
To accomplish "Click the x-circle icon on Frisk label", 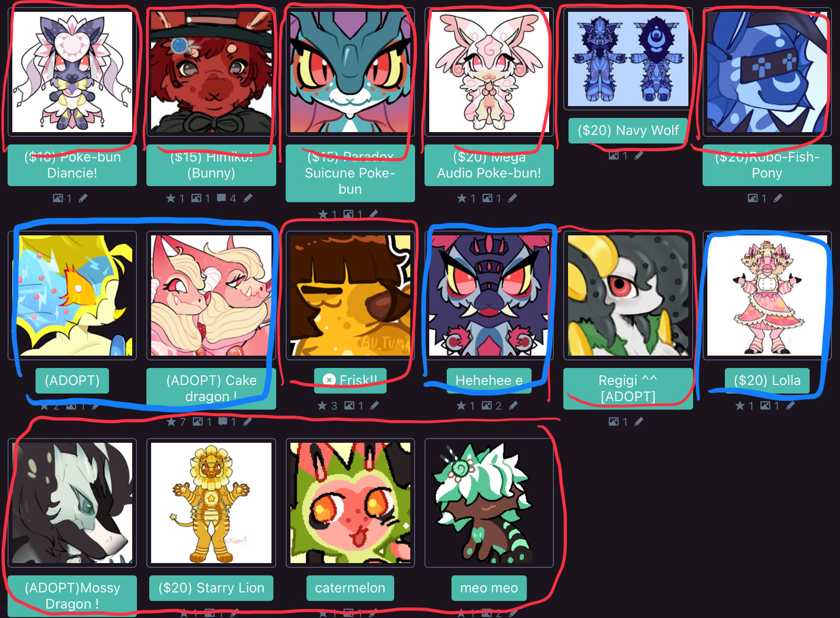I will click(x=329, y=380).
